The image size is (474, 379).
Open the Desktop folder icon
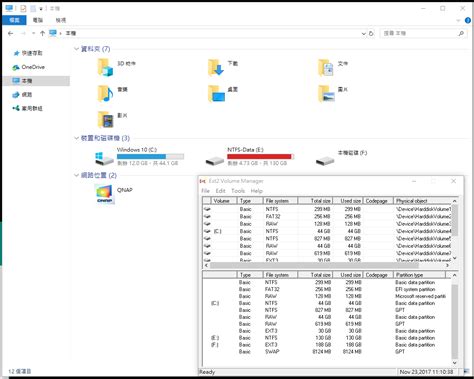pyautogui.click(x=216, y=93)
